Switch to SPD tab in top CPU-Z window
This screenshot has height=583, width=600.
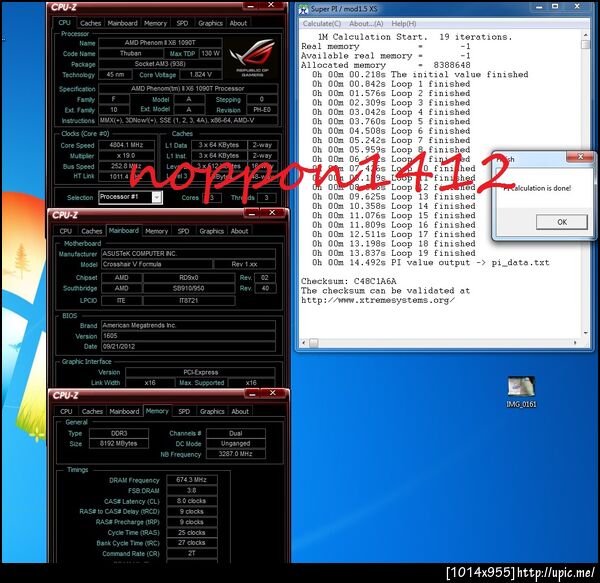tap(182, 23)
